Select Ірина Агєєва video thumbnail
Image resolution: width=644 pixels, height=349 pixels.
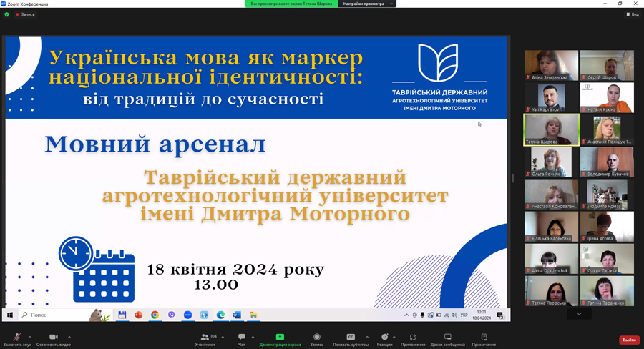[x=607, y=227]
